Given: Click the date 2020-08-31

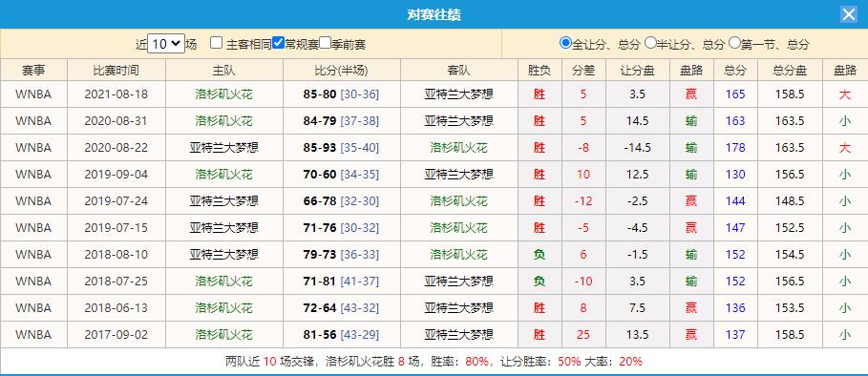Looking at the screenshot, I should point(116,121).
